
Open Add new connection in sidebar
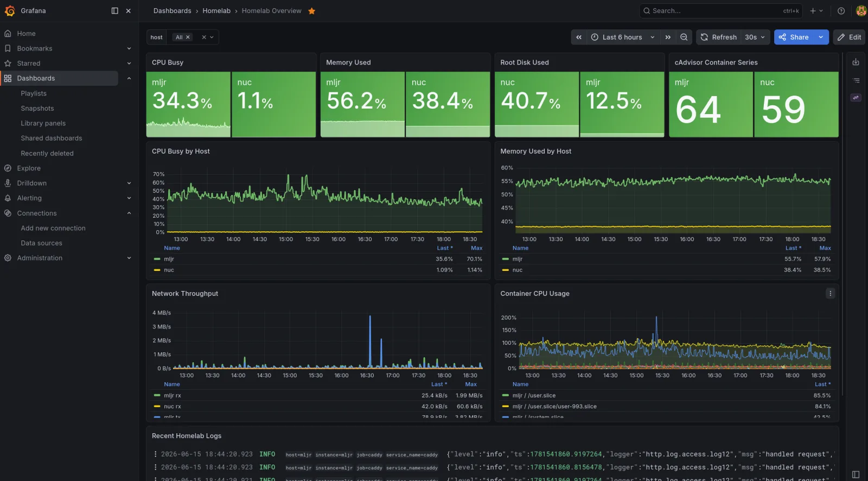[53, 229]
